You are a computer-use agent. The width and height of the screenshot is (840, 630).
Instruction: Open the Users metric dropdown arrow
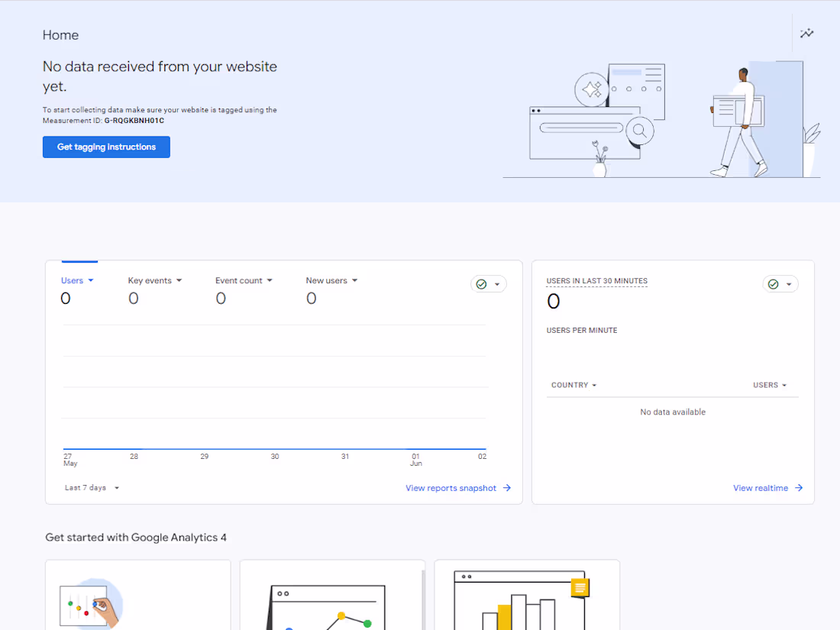[91, 280]
